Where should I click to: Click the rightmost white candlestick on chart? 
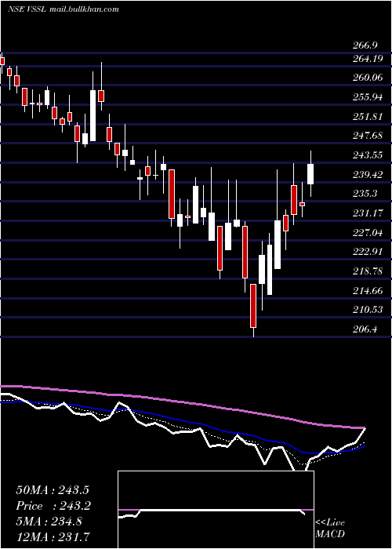point(310,173)
